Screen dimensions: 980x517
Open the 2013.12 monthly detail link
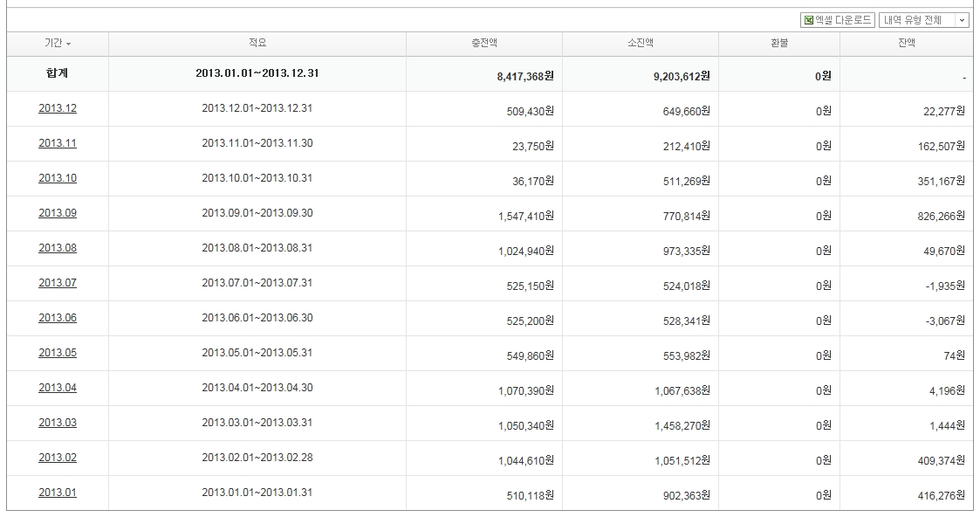click(58, 108)
